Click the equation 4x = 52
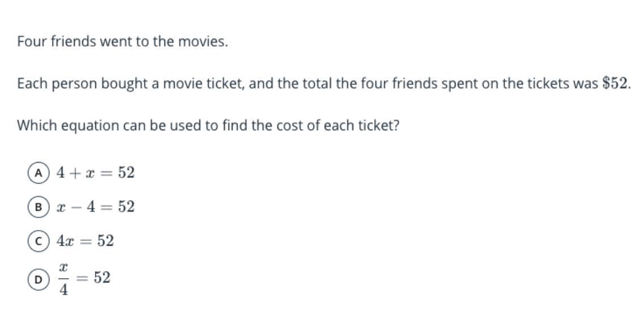Screen dimensions: 644x328 tap(85, 241)
